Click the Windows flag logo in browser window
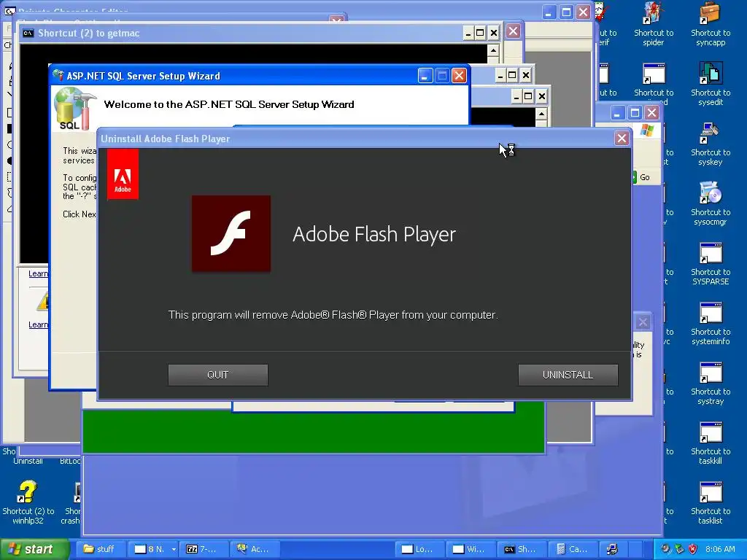747x560 pixels. pos(647,130)
